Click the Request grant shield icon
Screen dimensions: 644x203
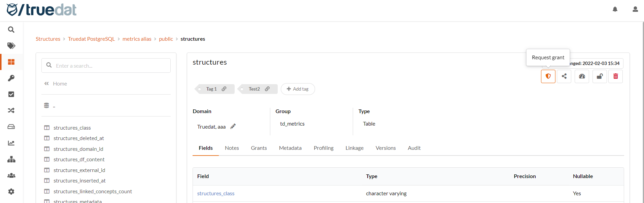548,76
